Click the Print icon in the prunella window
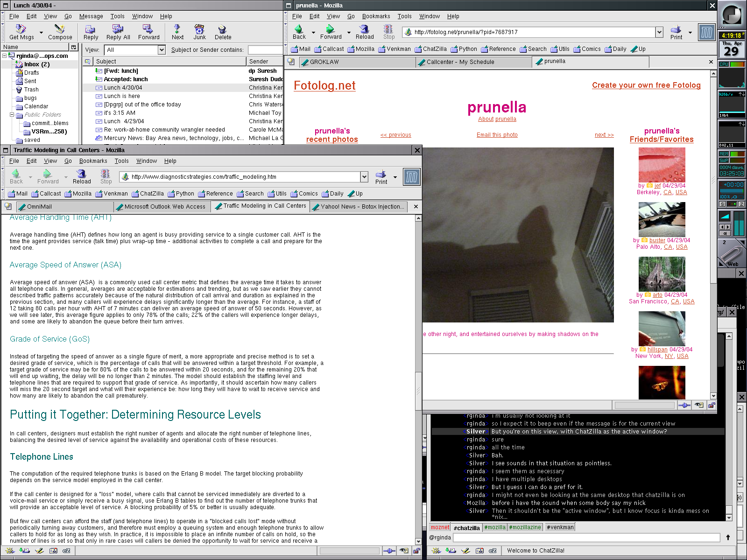The height and width of the screenshot is (560, 747). 676,32
